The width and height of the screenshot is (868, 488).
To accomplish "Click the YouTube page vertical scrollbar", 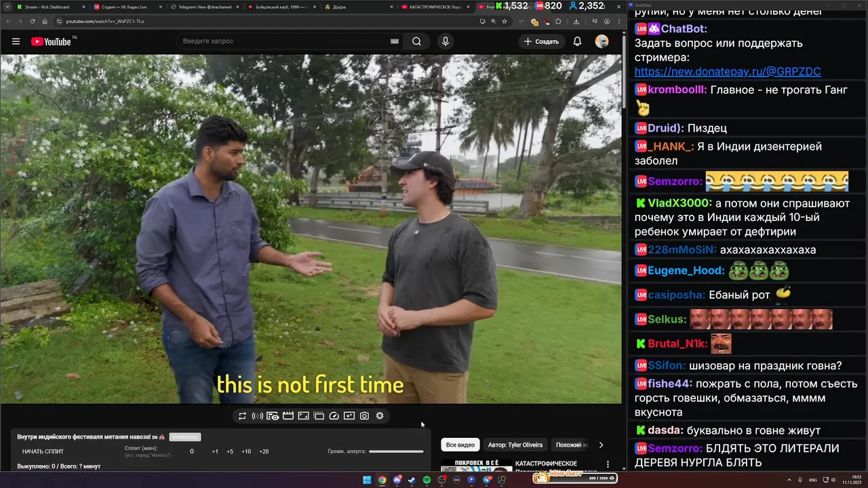I will (x=624, y=70).
